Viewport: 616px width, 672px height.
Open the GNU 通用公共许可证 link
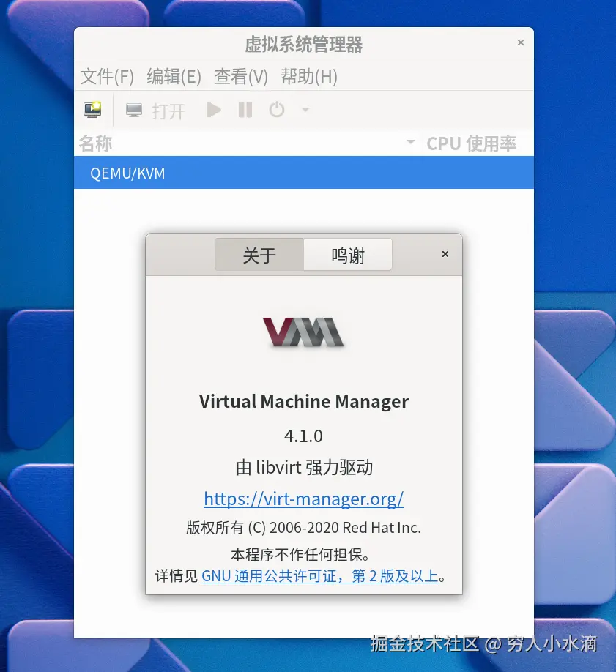coord(320,576)
